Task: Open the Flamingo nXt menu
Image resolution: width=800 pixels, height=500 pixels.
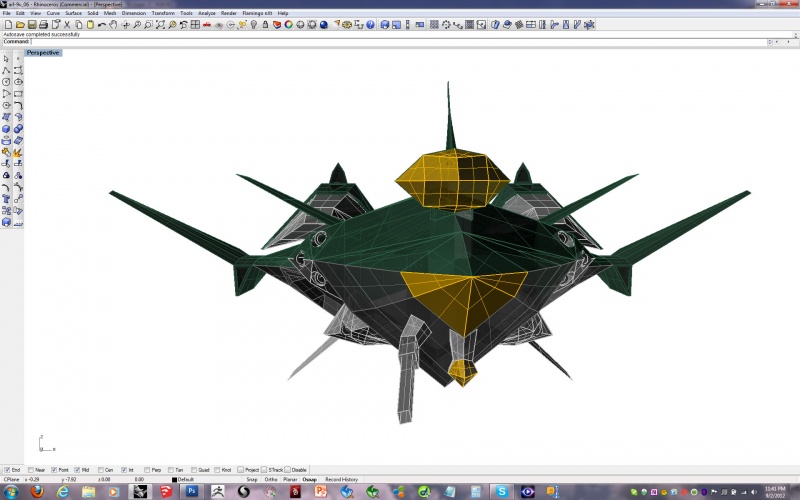Action: tap(257, 13)
